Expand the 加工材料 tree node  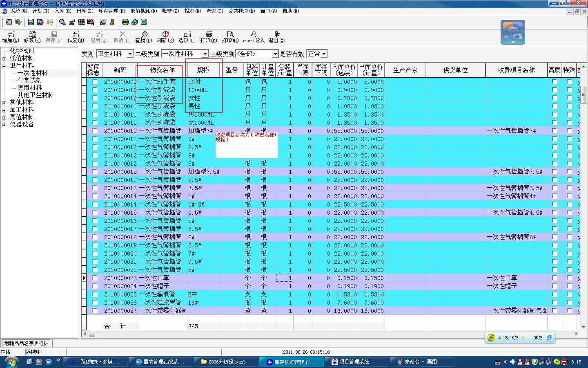4,110
